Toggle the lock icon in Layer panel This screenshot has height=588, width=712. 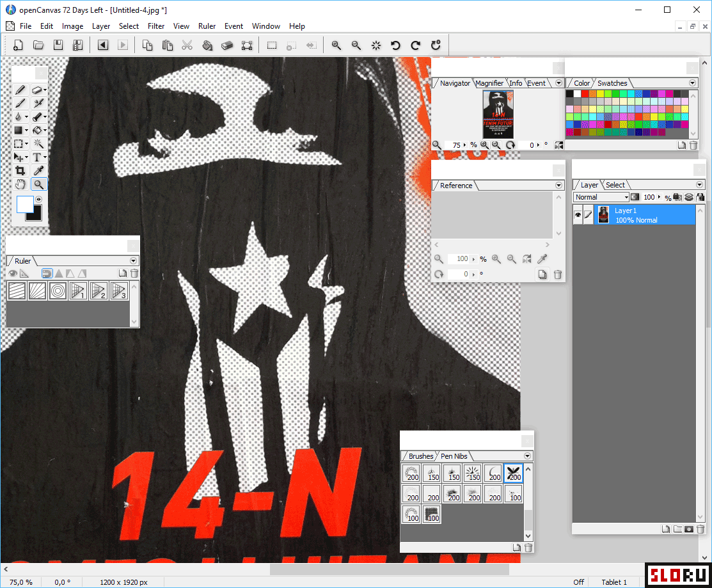pos(700,197)
